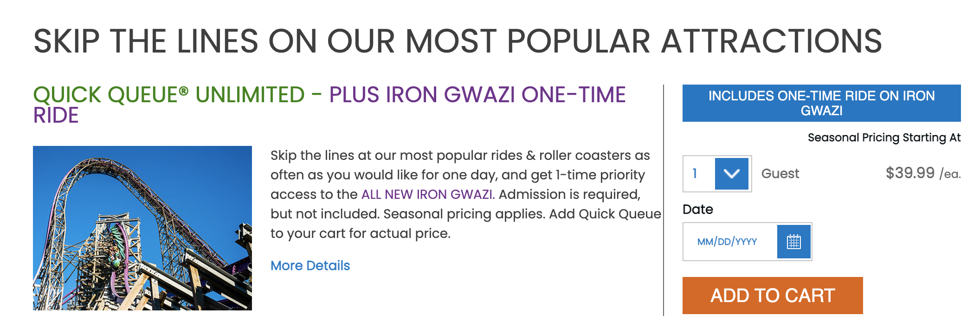Screen dimensions: 980x329
Task: Click the blue Includes One-Time Ride banner
Action: [821, 103]
